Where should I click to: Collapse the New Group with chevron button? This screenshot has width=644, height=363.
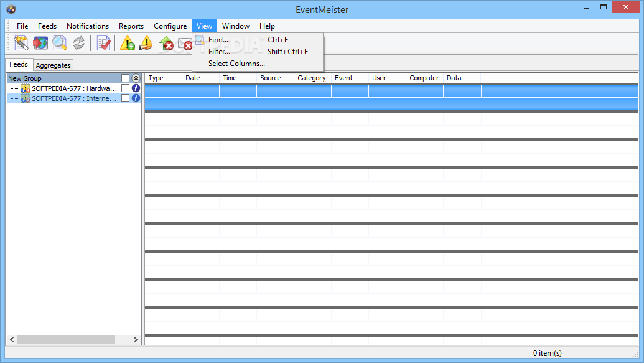[136, 78]
